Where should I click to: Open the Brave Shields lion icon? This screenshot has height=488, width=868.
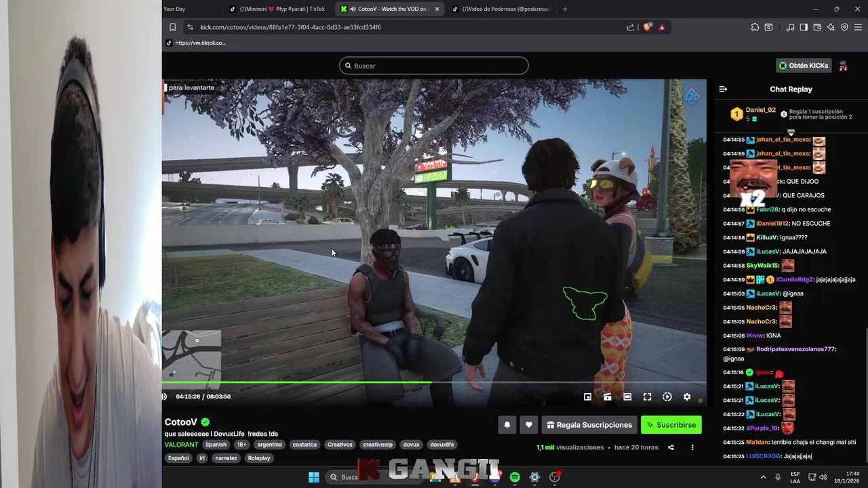(647, 27)
